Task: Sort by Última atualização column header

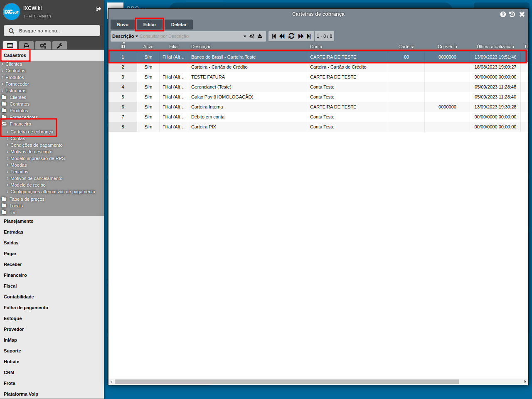Action: (x=495, y=47)
